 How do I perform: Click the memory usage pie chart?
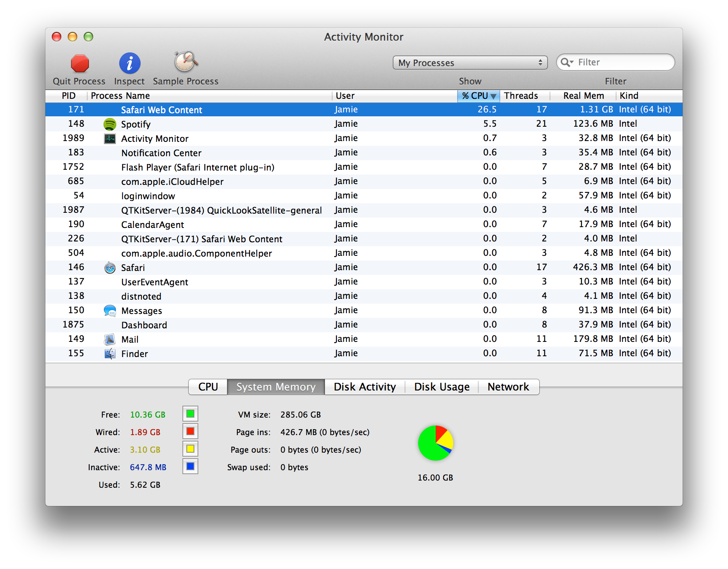[x=436, y=443]
